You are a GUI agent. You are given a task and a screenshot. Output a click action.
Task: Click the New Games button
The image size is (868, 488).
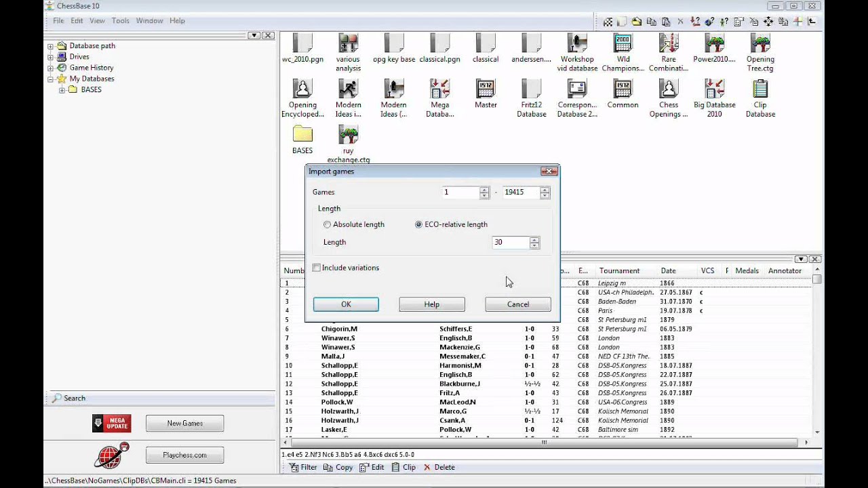pyautogui.click(x=185, y=424)
